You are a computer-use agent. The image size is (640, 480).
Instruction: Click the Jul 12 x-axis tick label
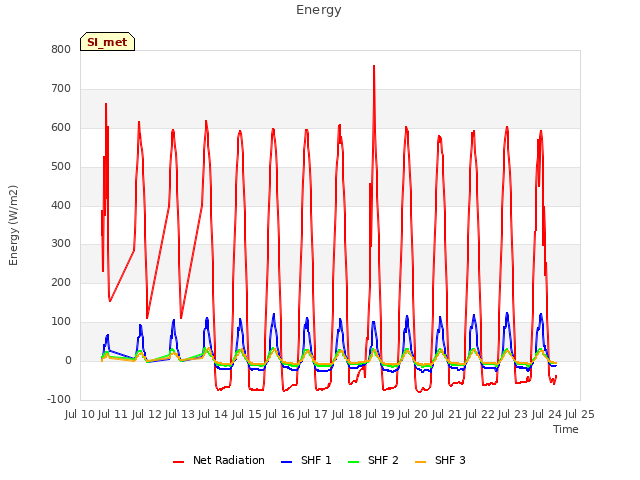147,415
